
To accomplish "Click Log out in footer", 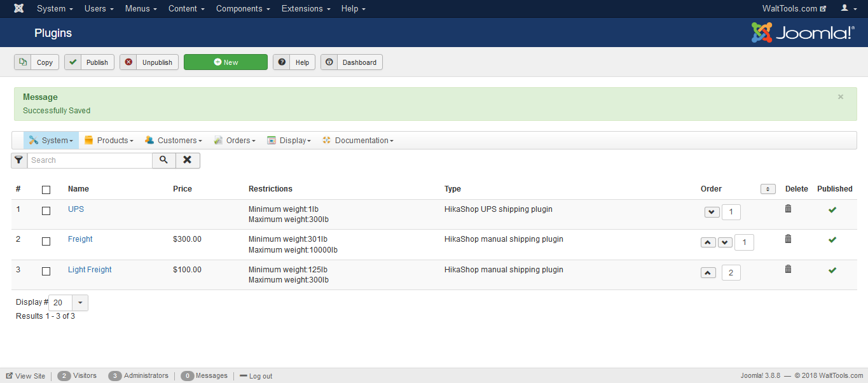I will coord(256,376).
